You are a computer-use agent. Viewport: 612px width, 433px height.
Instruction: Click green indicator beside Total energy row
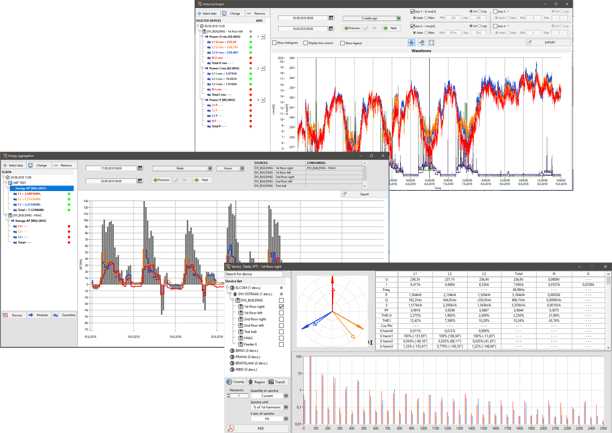click(69, 210)
